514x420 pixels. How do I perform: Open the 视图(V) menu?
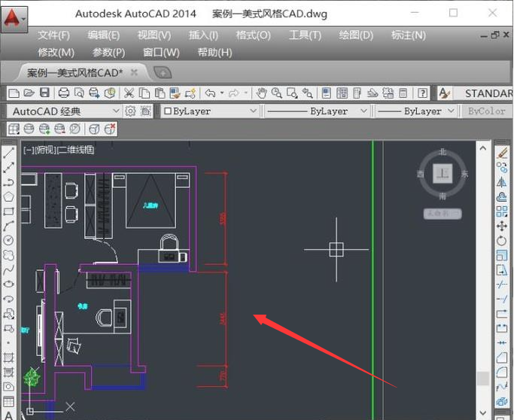(x=154, y=35)
